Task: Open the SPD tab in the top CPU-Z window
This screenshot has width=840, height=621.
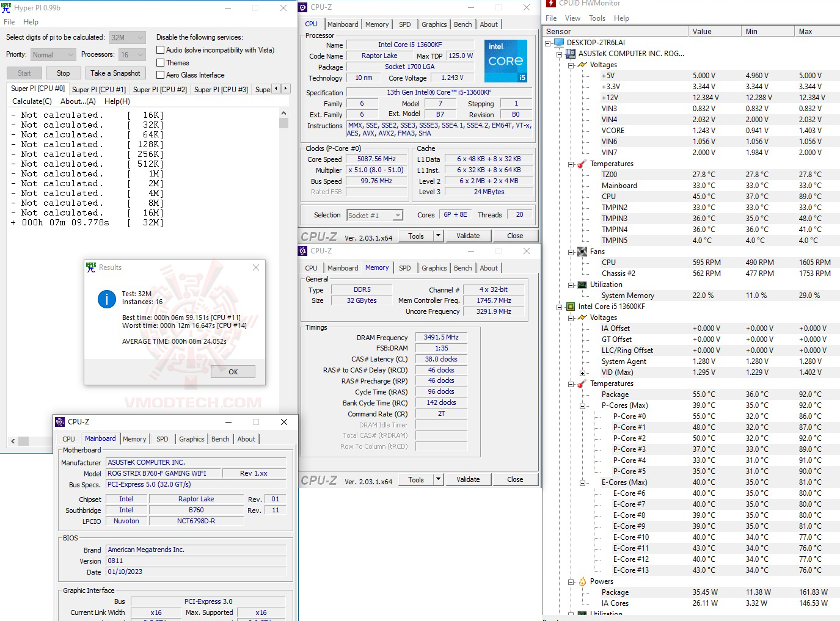Action: click(405, 24)
